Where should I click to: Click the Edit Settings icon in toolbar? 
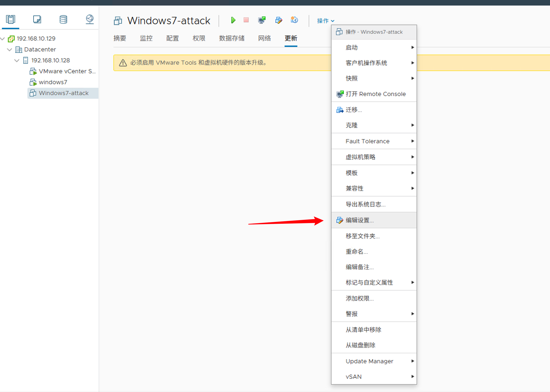pyautogui.click(x=279, y=20)
